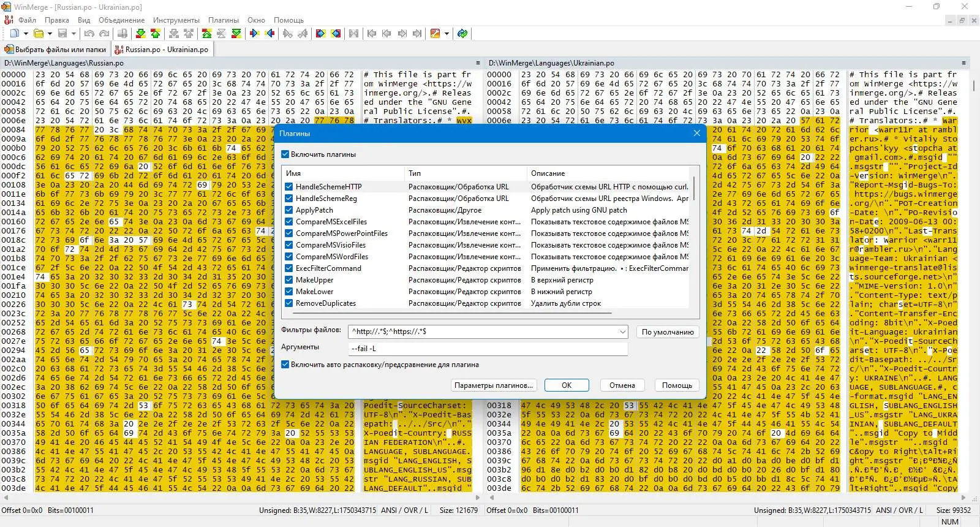
Task: Click into the 'Аргументы' text field
Action: [x=488, y=349]
